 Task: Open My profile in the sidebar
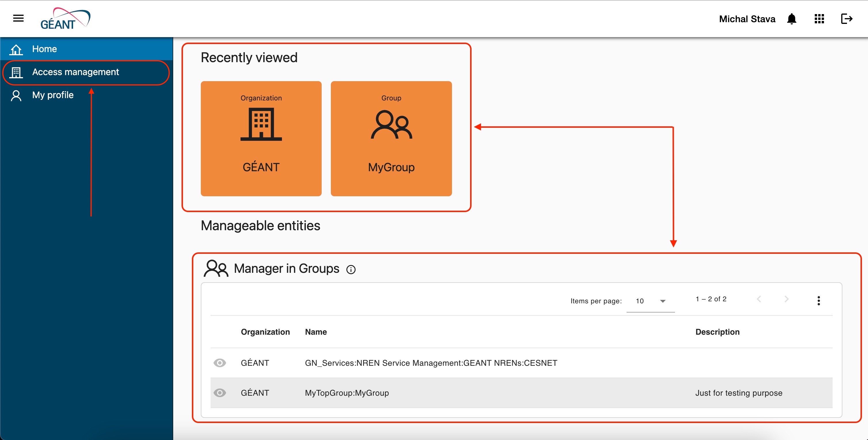coord(86,95)
